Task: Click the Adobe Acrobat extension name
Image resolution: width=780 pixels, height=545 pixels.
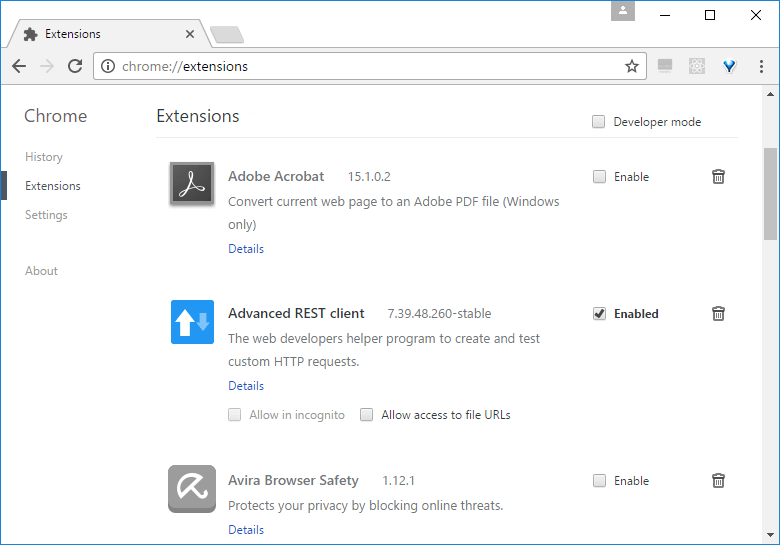Action: (276, 177)
